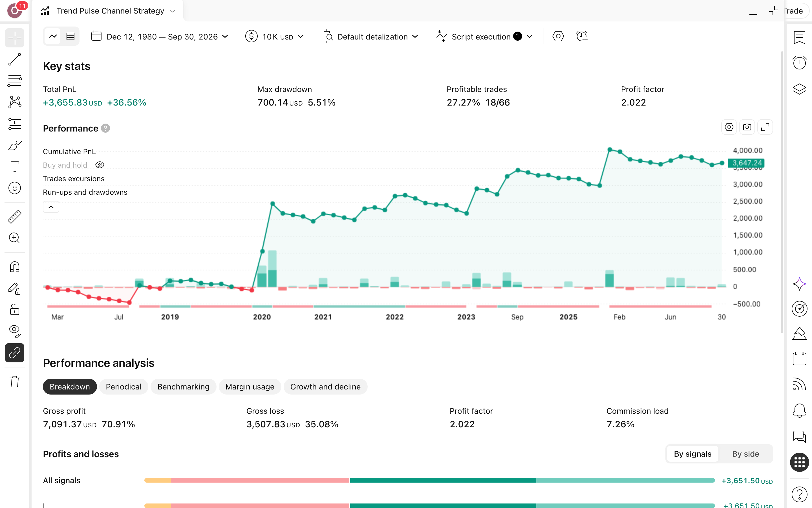Open the calendar panel in right sidebar
This screenshot has height=508, width=812.
coord(799,358)
